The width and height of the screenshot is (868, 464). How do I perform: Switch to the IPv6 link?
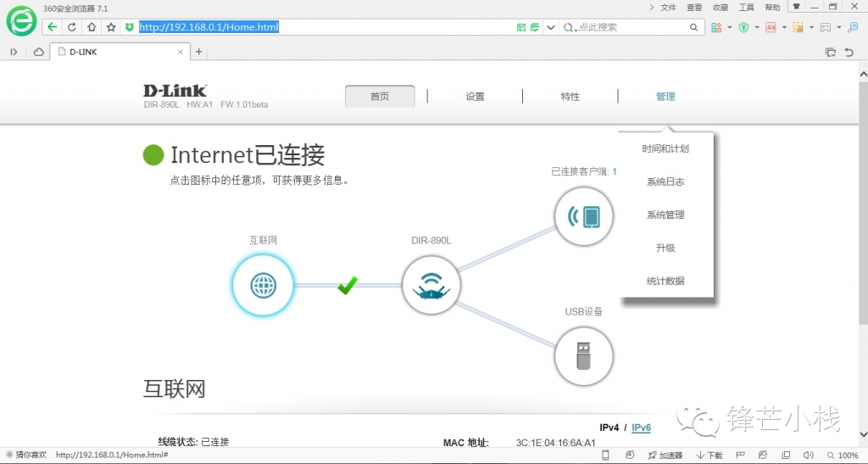641,428
